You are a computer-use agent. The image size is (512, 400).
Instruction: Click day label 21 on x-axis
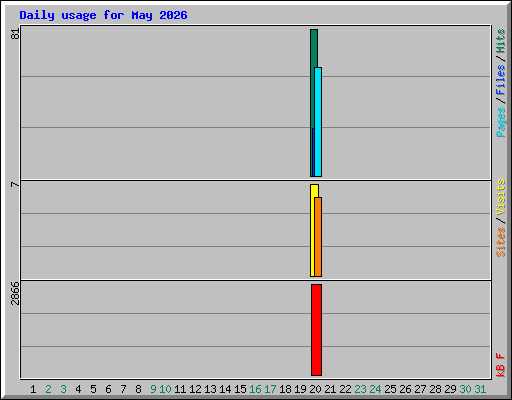pos(330,389)
